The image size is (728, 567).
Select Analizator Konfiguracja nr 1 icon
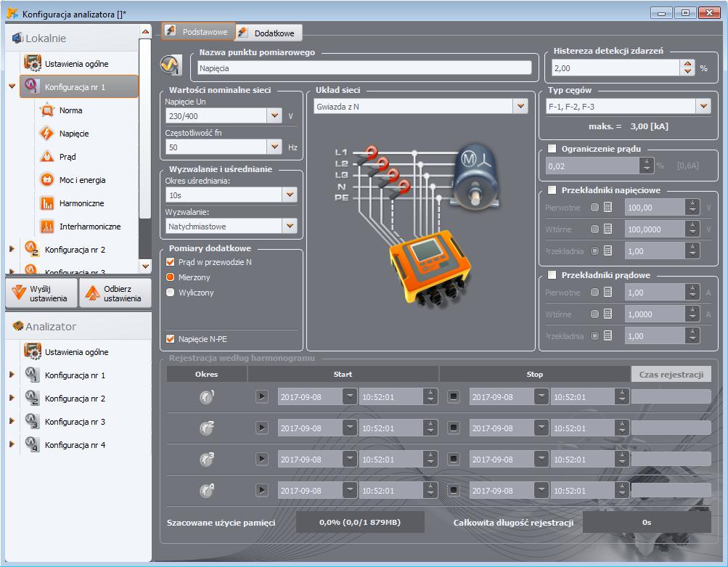(31, 375)
